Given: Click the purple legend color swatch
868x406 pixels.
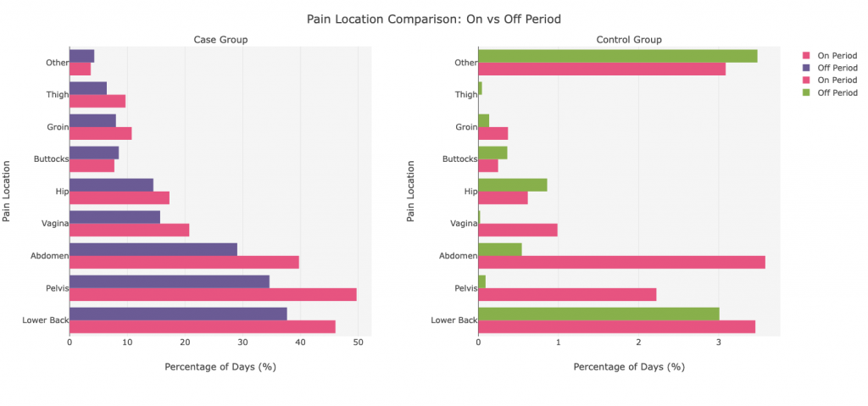Looking at the screenshot, I should pos(806,68).
